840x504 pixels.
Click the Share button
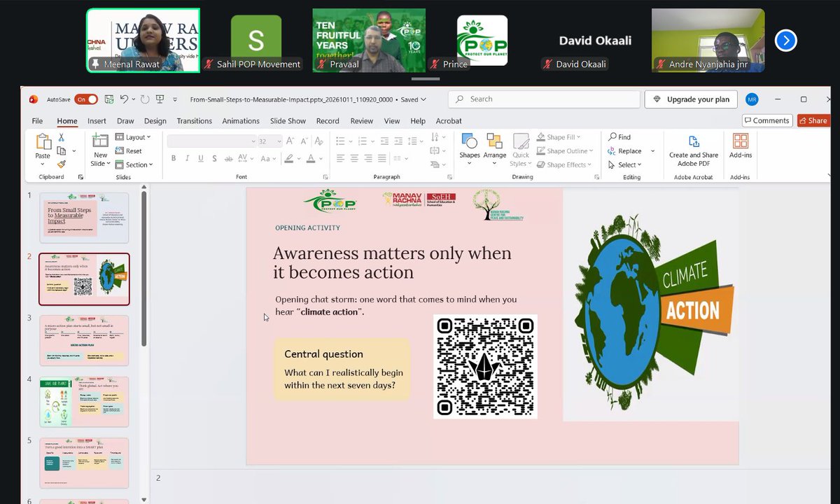pos(813,120)
